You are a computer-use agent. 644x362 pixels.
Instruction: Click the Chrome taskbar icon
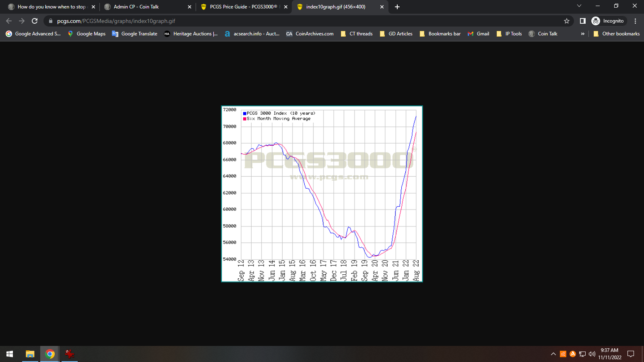[x=50, y=354]
